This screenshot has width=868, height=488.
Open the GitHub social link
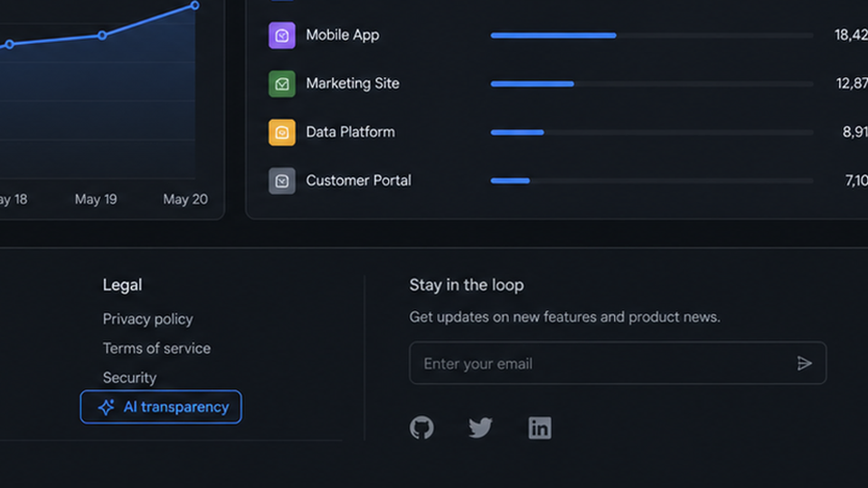[x=422, y=427]
